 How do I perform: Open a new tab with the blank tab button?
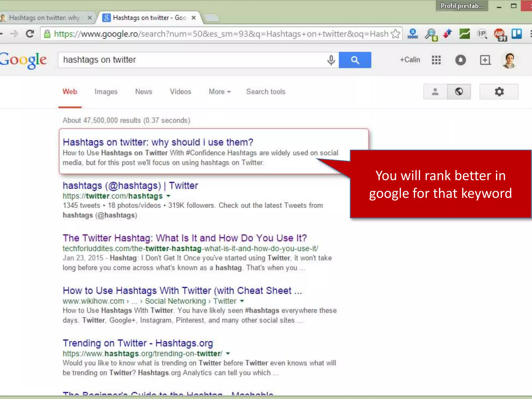click(211, 18)
